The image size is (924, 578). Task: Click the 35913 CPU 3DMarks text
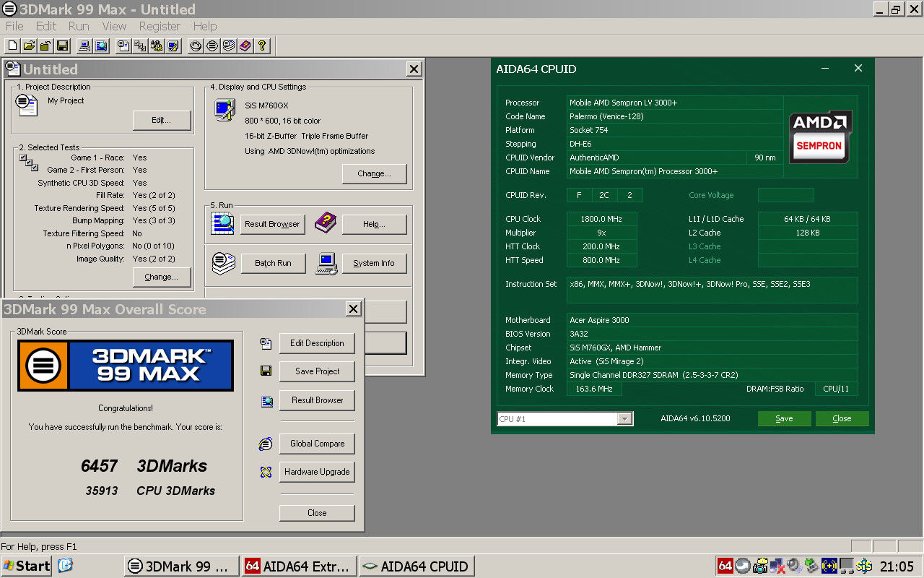pos(150,491)
